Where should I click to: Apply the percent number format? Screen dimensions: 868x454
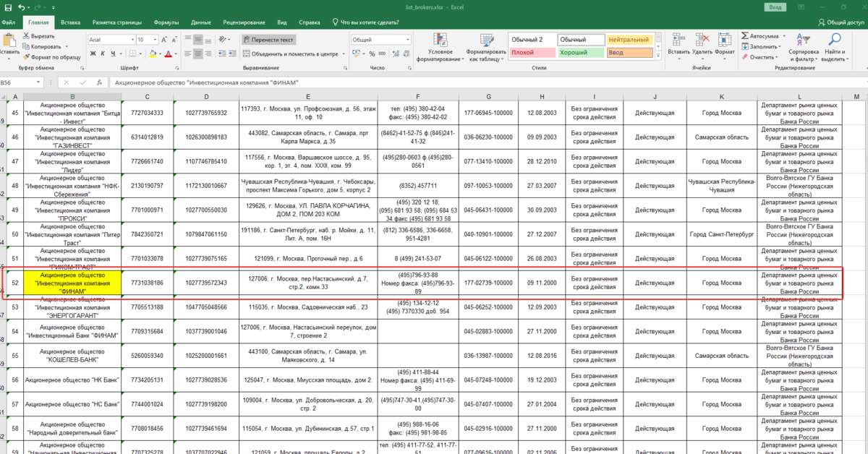(370, 53)
